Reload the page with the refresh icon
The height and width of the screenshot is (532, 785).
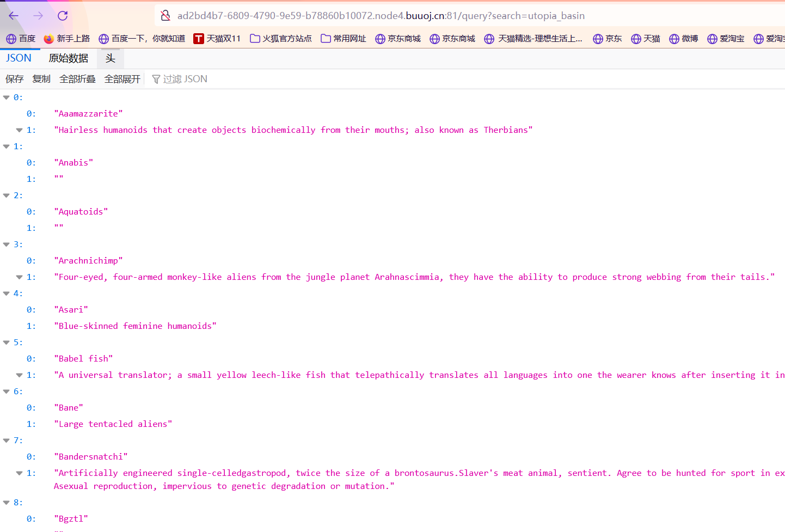[63, 16]
